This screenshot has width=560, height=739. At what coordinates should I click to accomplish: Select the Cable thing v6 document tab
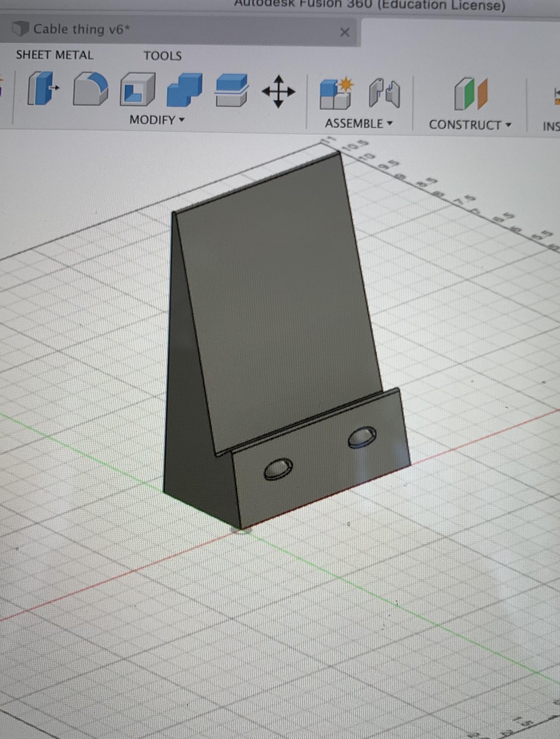(81, 29)
